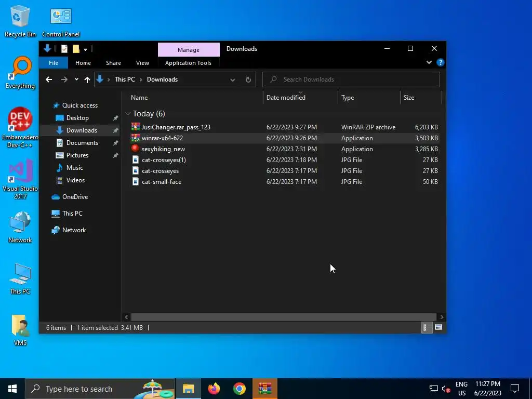The image size is (532, 399).
Task: Open This PC in the navigation pane
Action: [x=72, y=214]
